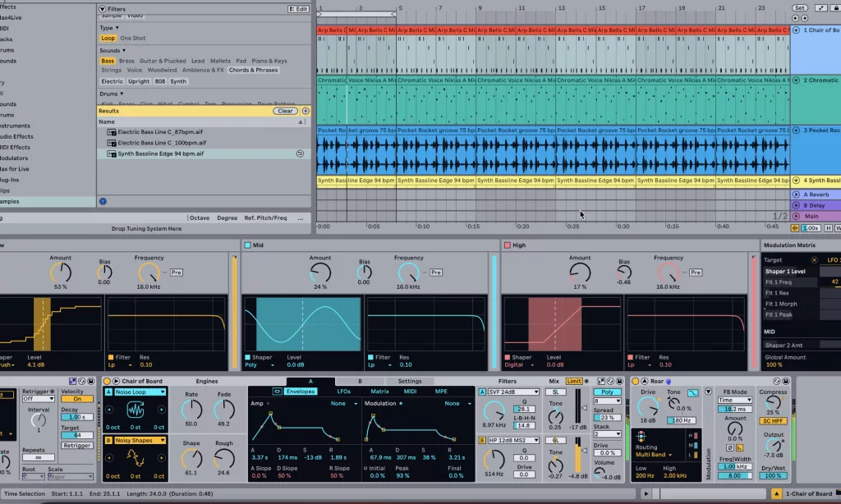Click the scrub play button in the status bar
Screen dimensions: 841x504
(x=646, y=494)
